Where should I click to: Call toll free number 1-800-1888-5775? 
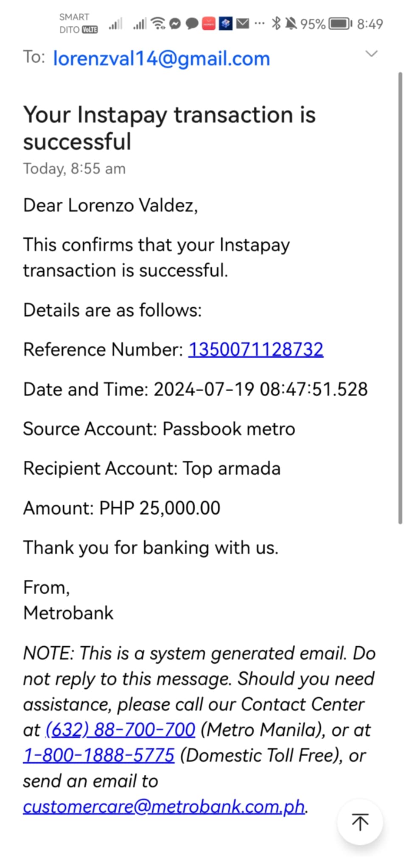click(98, 755)
